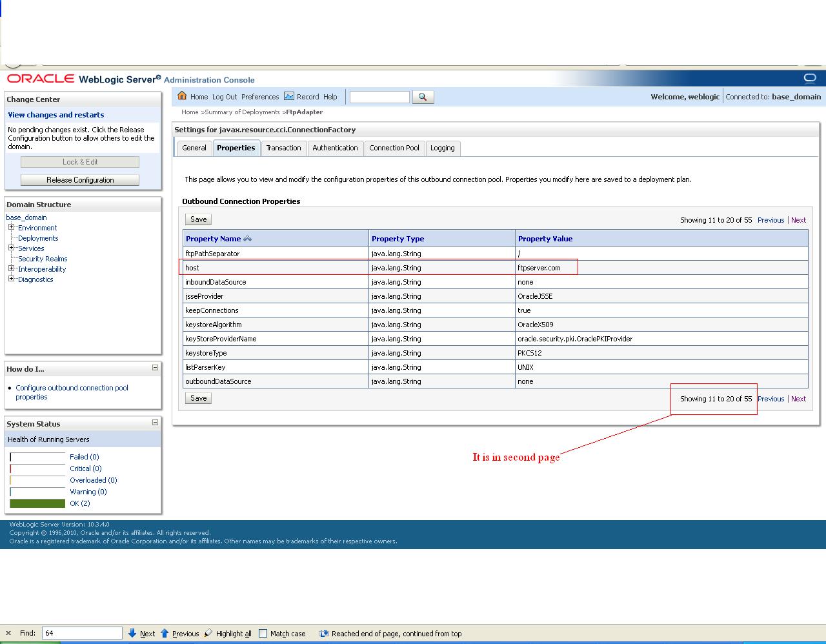Click the OracleJSSE property value
826x644 pixels.
[535, 296]
